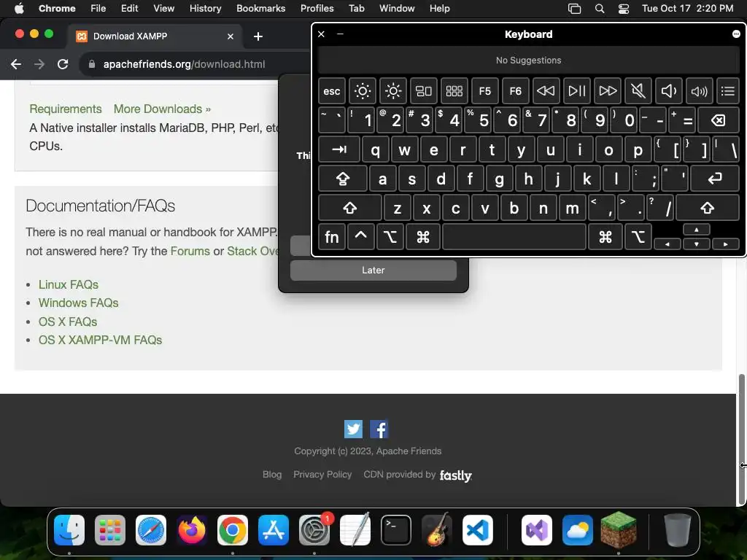Open Keyboard panel options menu button
The width and height of the screenshot is (747, 560).
click(x=736, y=34)
